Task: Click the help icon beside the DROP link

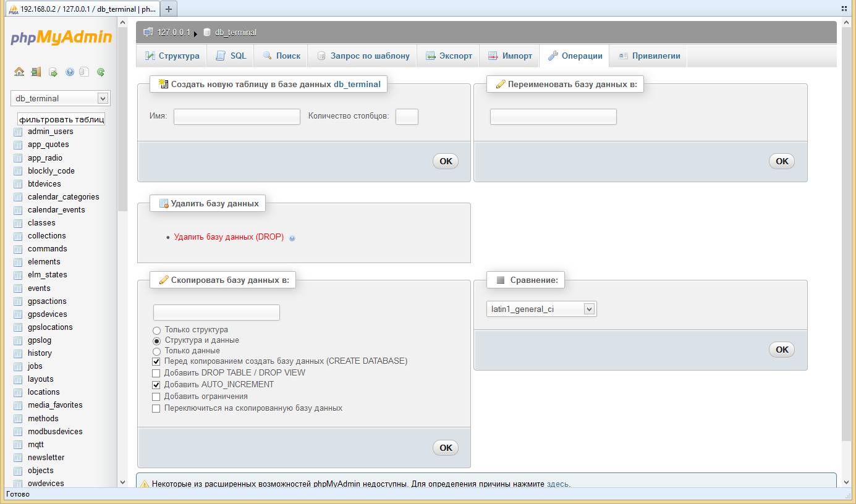Action: 292,238
